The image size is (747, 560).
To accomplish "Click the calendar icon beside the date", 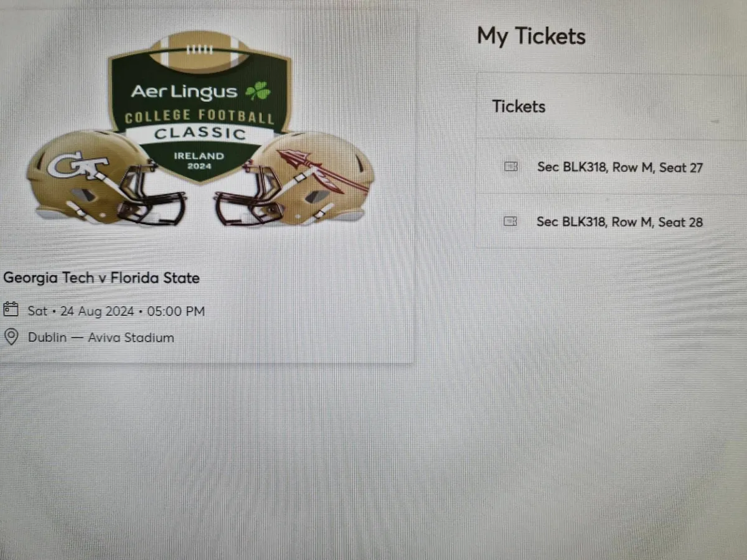I will [11, 309].
